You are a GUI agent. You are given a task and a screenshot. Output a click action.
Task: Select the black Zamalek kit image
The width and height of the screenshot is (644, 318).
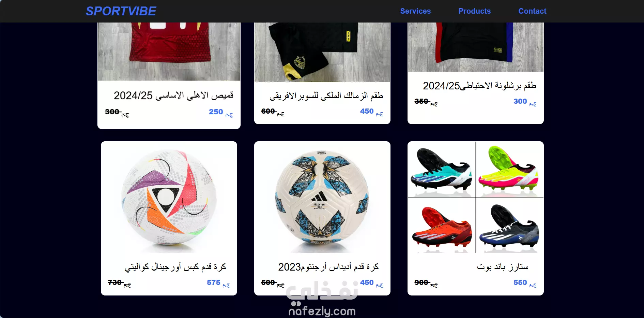322,52
